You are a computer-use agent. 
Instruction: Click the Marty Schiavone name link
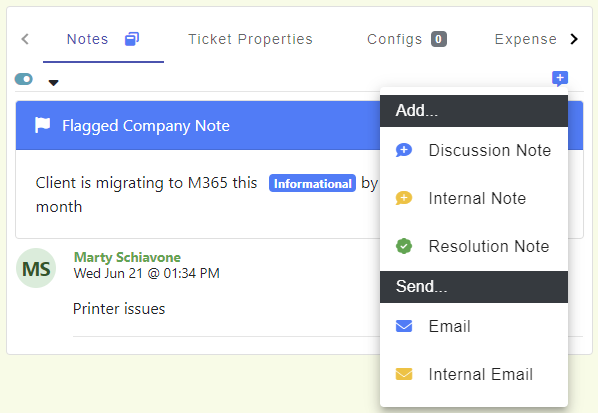click(127, 257)
